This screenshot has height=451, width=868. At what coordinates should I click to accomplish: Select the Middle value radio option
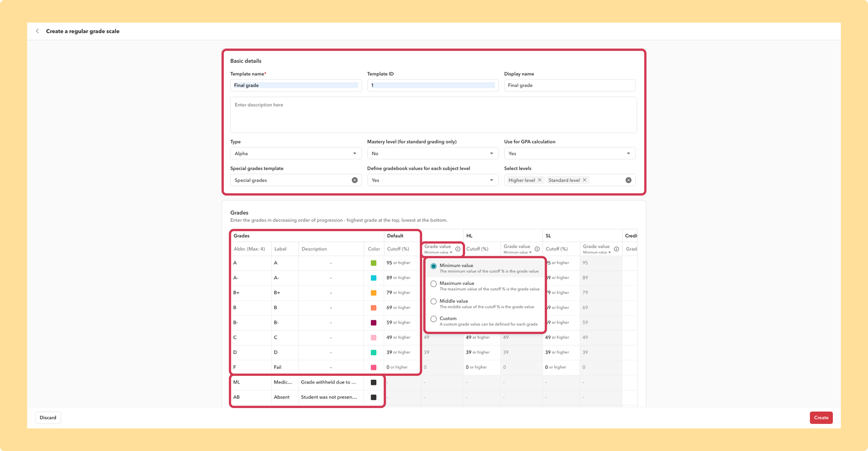[x=434, y=301]
